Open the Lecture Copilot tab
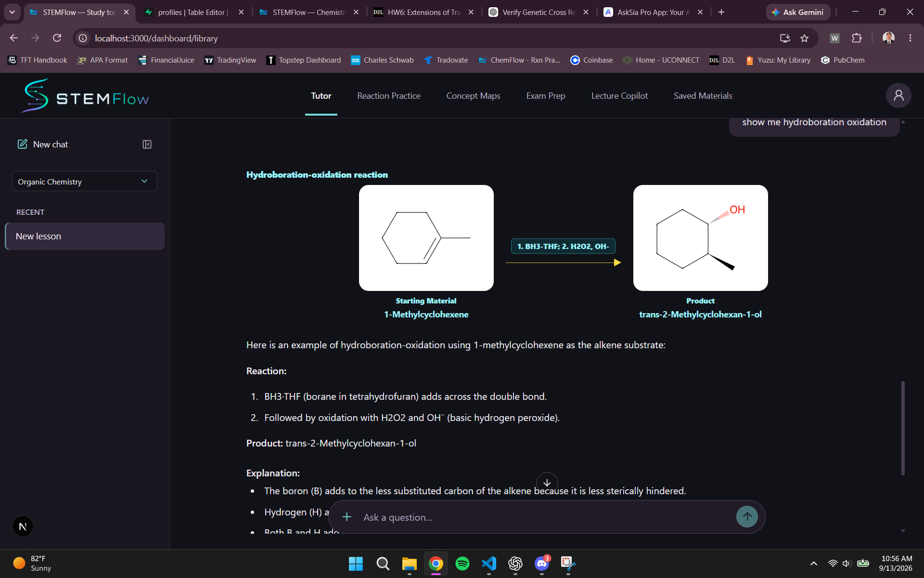924x578 pixels. 619,96
